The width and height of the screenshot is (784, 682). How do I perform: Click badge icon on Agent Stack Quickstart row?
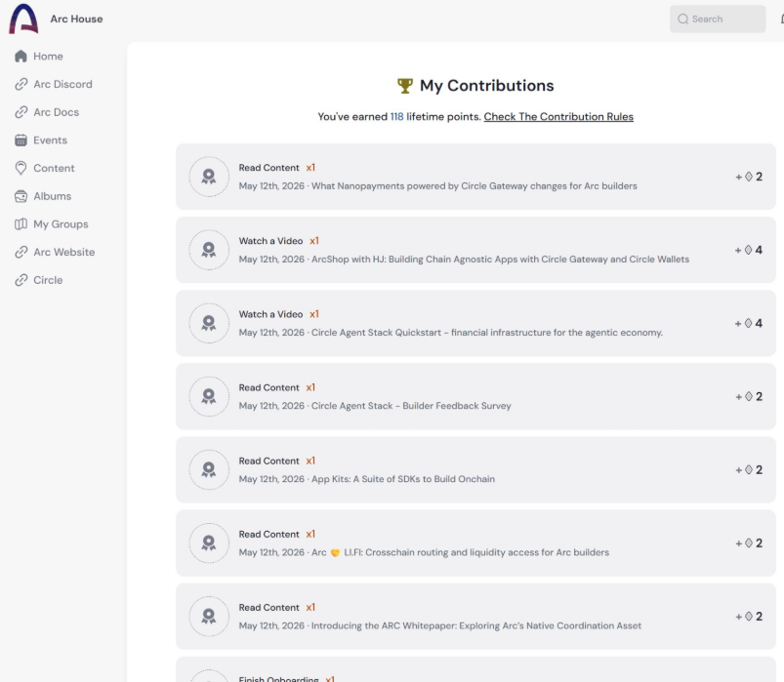pyautogui.click(x=209, y=323)
